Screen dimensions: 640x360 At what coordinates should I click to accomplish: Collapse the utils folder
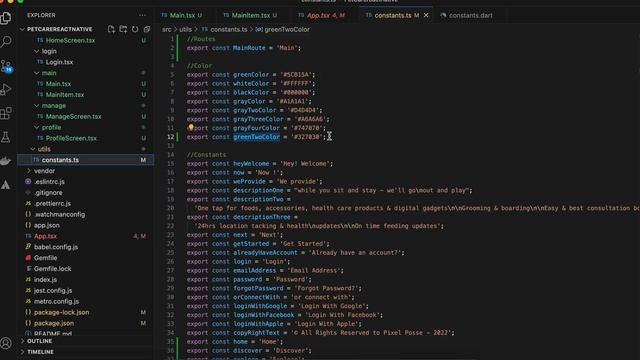click(44, 149)
